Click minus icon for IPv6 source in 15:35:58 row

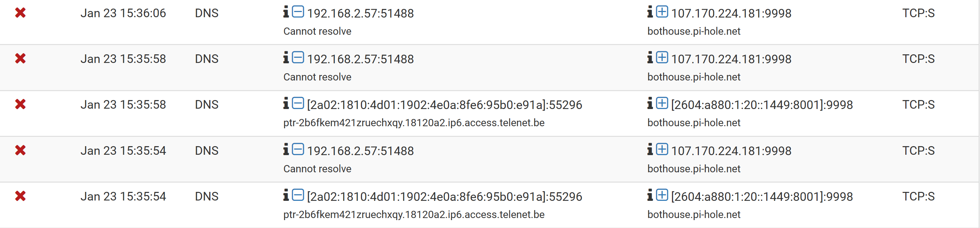point(298,104)
